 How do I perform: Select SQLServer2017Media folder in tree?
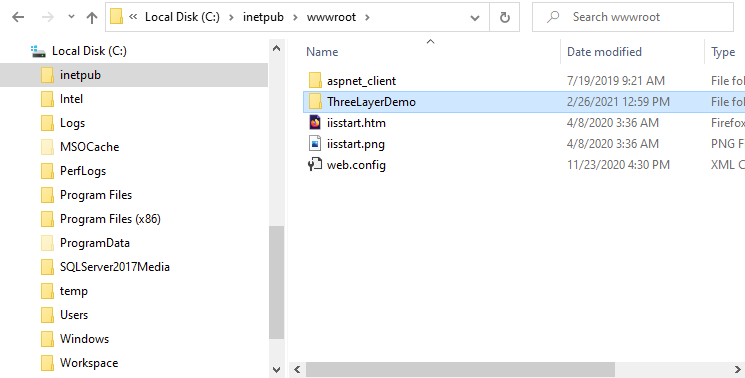tap(115, 267)
